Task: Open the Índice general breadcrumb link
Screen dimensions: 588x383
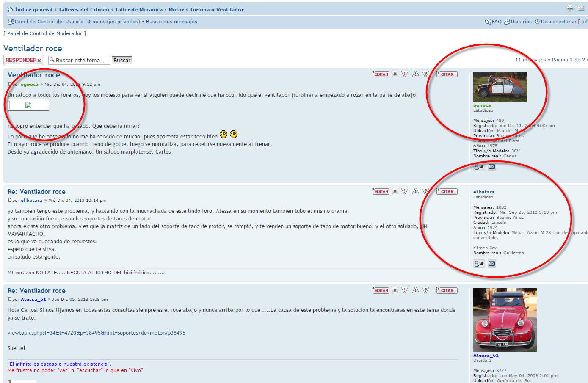Action: [x=33, y=10]
